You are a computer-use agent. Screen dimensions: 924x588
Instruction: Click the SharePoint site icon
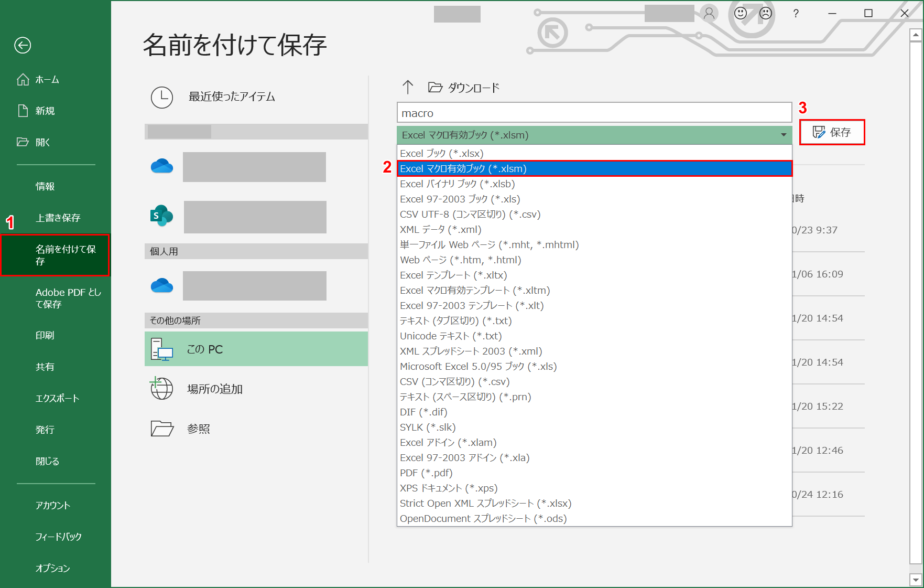[161, 216]
